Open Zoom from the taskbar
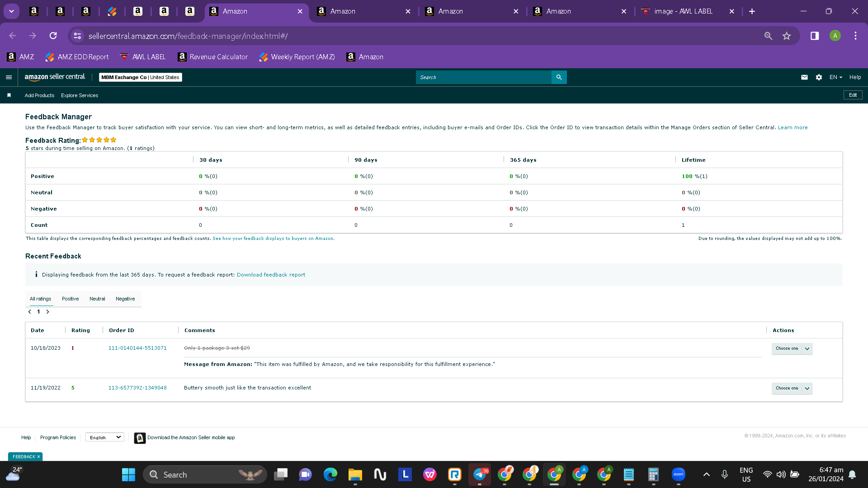The width and height of the screenshot is (868, 488). pos(679,474)
